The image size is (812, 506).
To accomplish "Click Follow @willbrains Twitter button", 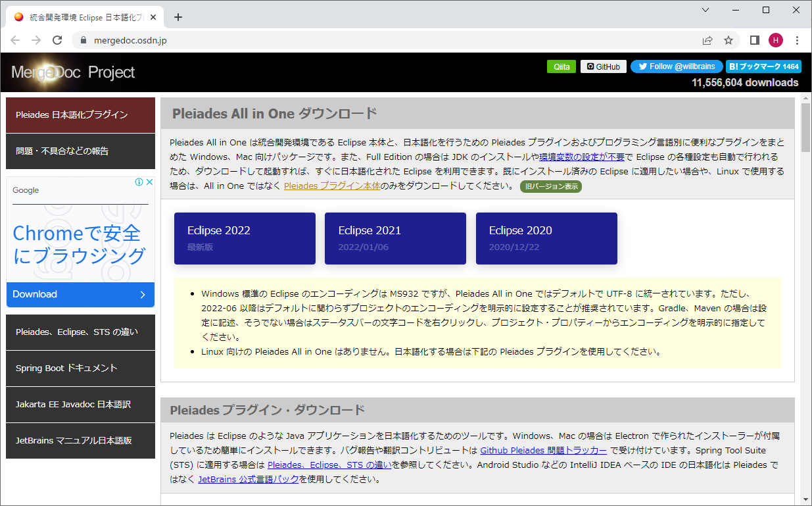I will [x=677, y=66].
